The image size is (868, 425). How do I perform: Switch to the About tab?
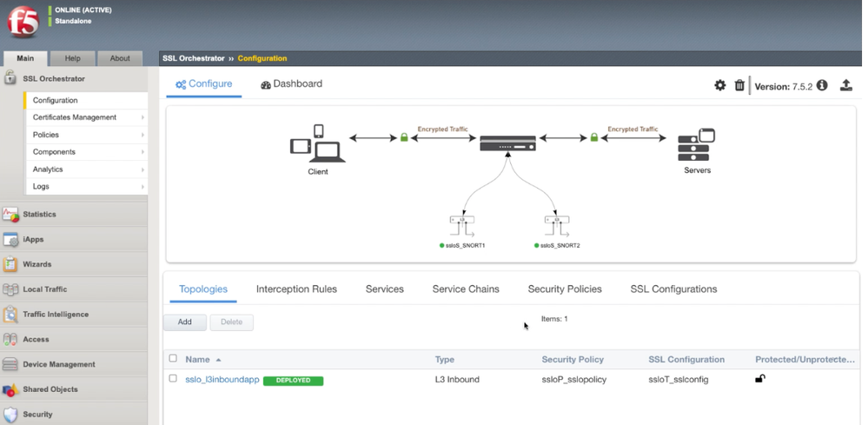pos(120,58)
